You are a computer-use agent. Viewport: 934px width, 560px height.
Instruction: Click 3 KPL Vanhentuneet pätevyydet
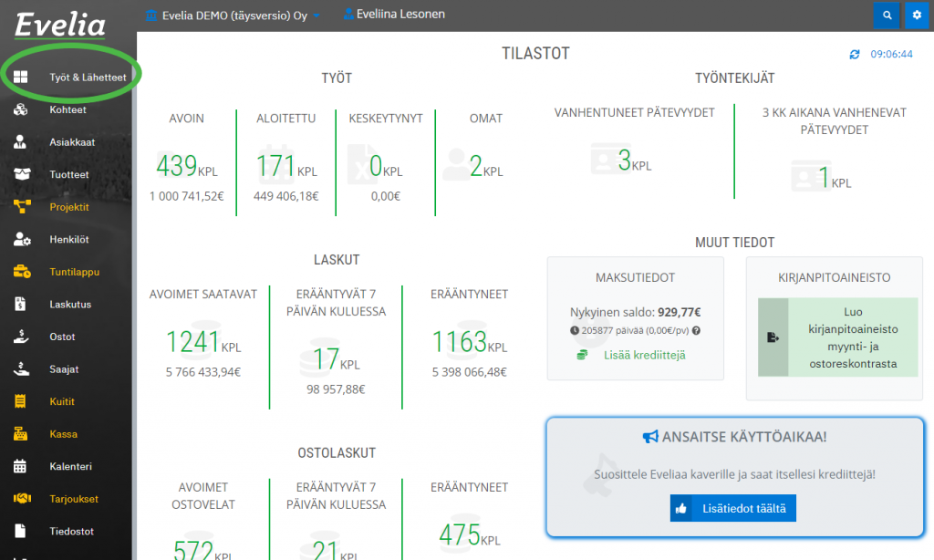pos(635,161)
